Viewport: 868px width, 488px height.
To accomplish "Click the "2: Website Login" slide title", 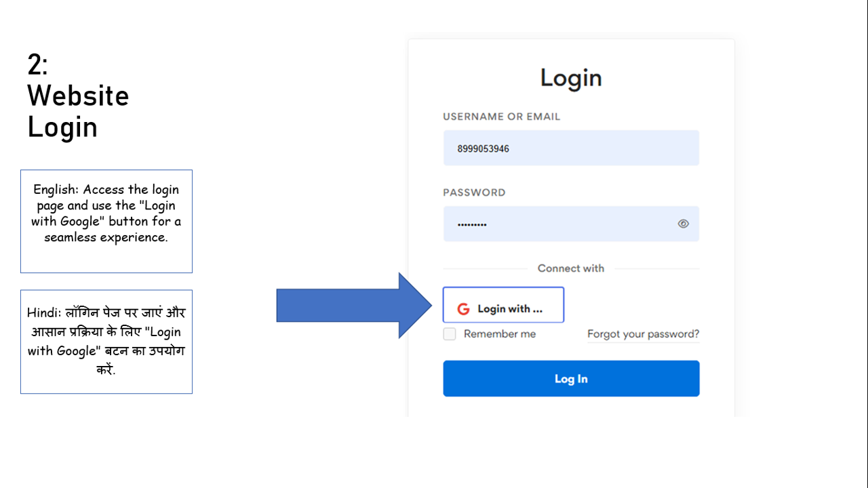I will pyautogui.click(x=78, y=96).
